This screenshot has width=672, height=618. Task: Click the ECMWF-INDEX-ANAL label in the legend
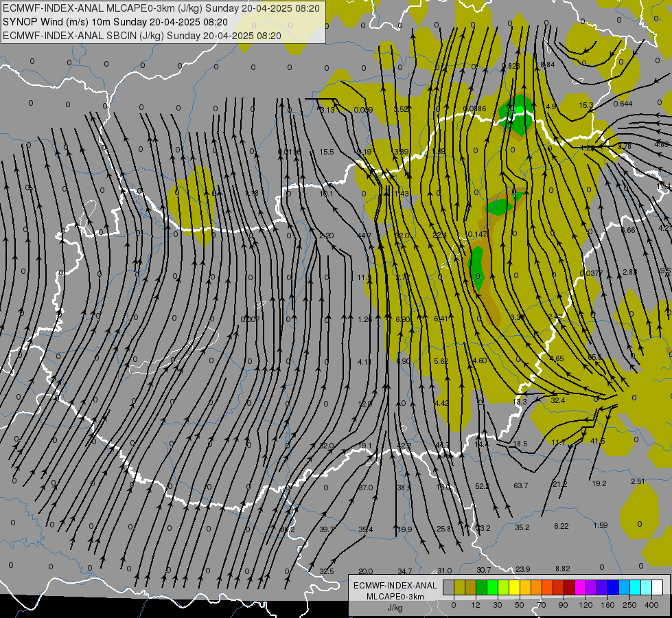(x=395, y=586)
